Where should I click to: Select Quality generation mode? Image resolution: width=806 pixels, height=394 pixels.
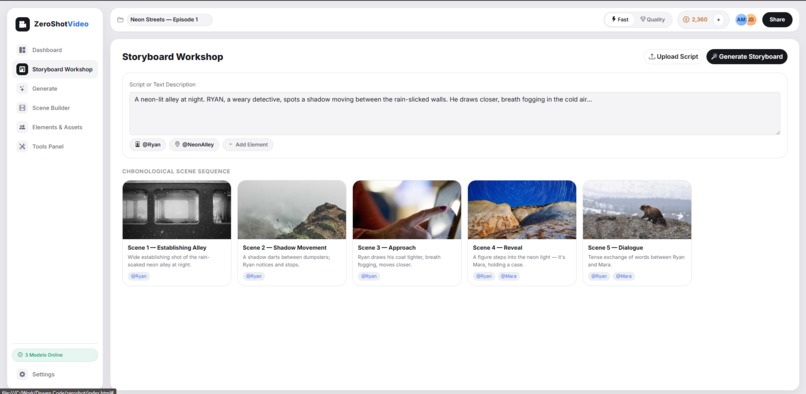tap(652, 20)
